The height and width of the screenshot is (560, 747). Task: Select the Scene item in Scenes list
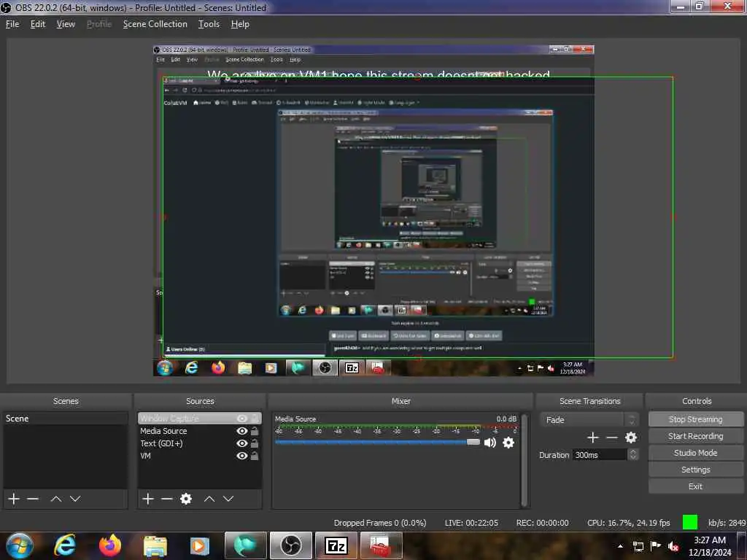coord(65,419)
